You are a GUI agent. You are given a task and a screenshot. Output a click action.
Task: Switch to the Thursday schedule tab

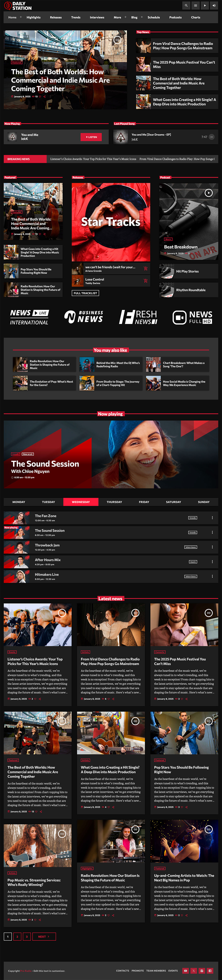[x=114, y=502]
